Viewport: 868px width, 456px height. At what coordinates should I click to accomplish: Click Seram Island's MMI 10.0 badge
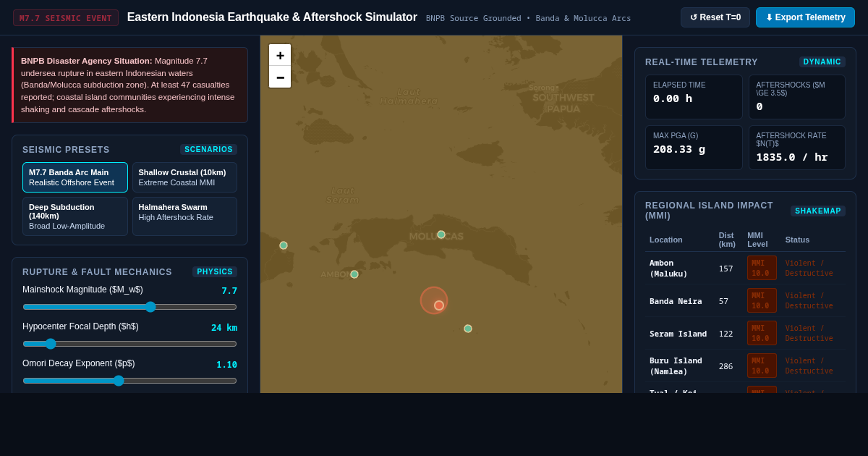762,333
